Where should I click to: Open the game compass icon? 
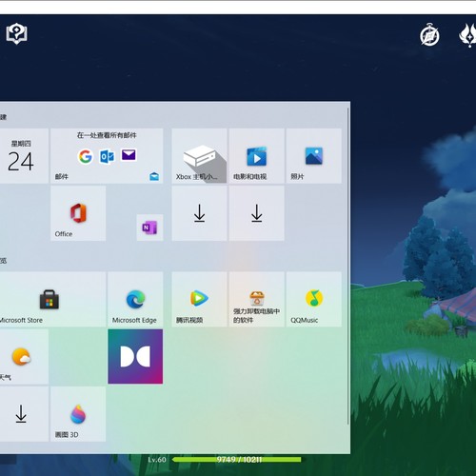429,35
